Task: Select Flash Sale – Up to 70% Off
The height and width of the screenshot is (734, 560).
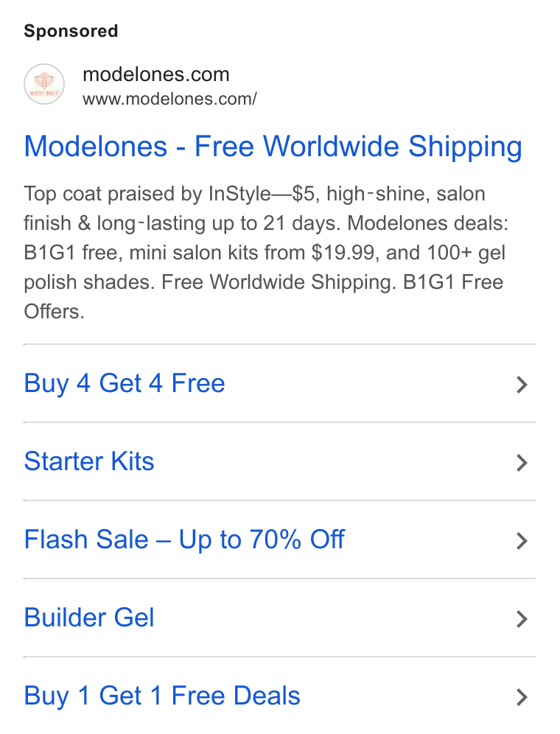Action: [x=184, y=539]
